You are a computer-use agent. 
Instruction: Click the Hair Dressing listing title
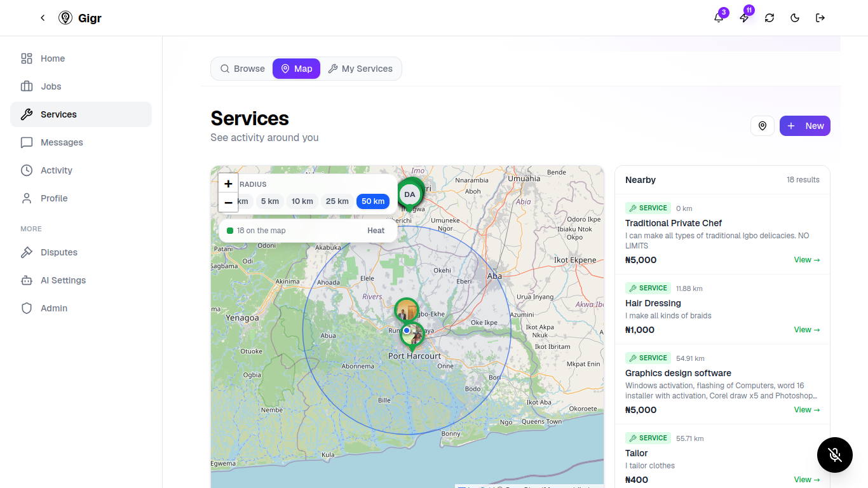(x=653, y=303)
